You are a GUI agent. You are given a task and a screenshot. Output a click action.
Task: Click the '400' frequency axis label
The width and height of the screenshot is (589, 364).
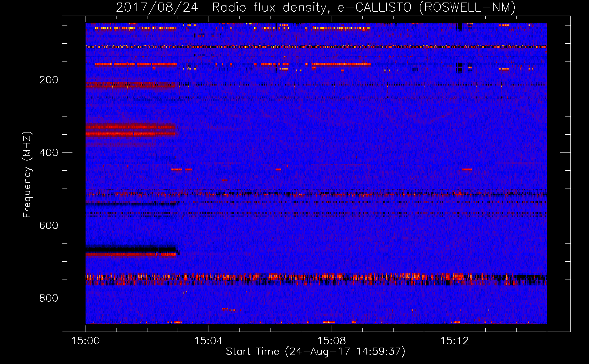(x=49, y=153)
